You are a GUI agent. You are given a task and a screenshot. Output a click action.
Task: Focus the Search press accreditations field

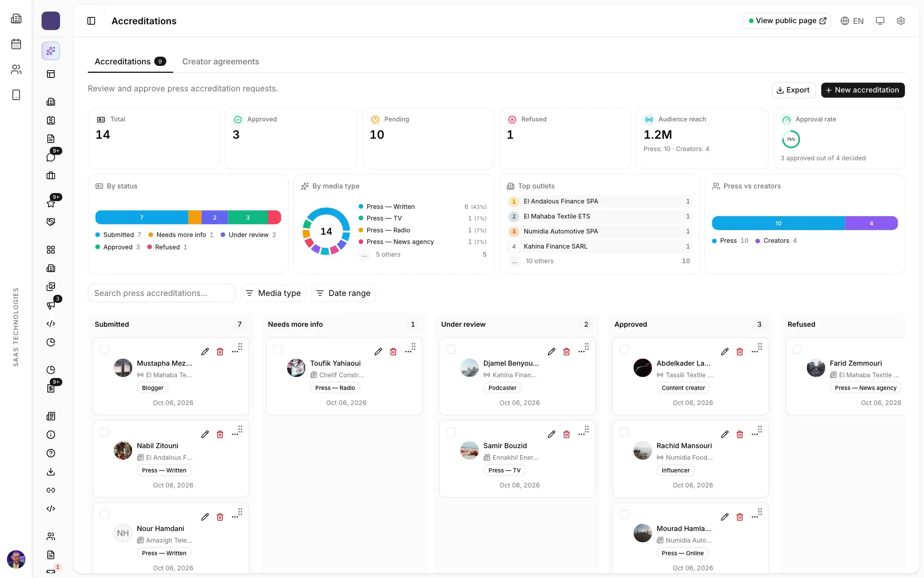click(161, 293)
